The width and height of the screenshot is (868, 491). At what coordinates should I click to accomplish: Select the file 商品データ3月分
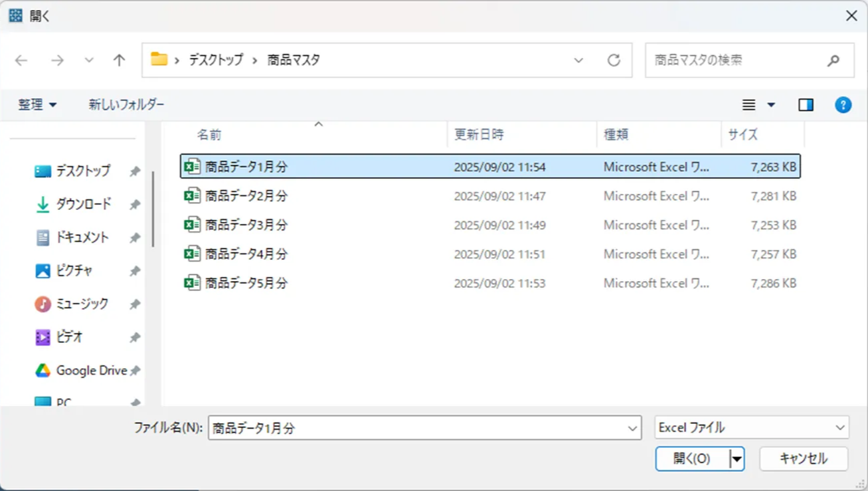pyautogui.click(x=246, y=225)
